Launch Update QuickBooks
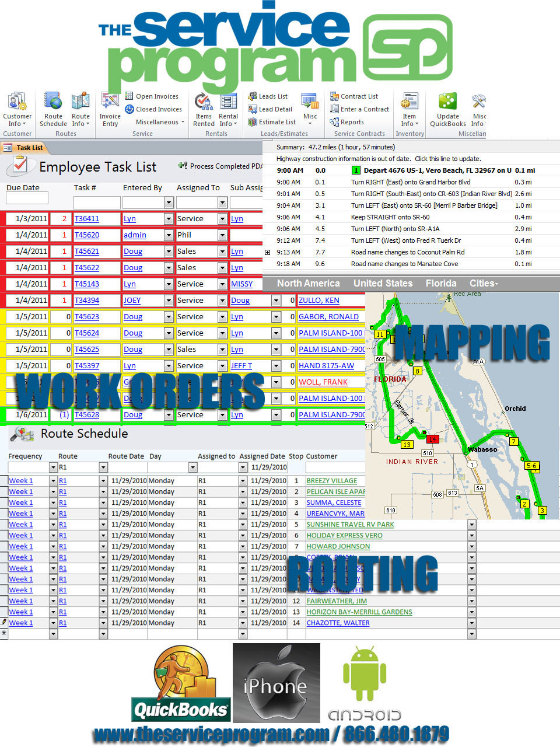This screenshot has width=560, height=747. 447,110
